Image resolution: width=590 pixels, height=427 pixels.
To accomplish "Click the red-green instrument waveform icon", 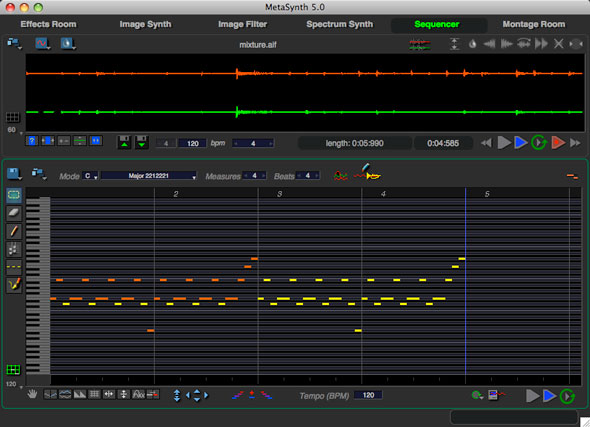I will pos(341,175).
